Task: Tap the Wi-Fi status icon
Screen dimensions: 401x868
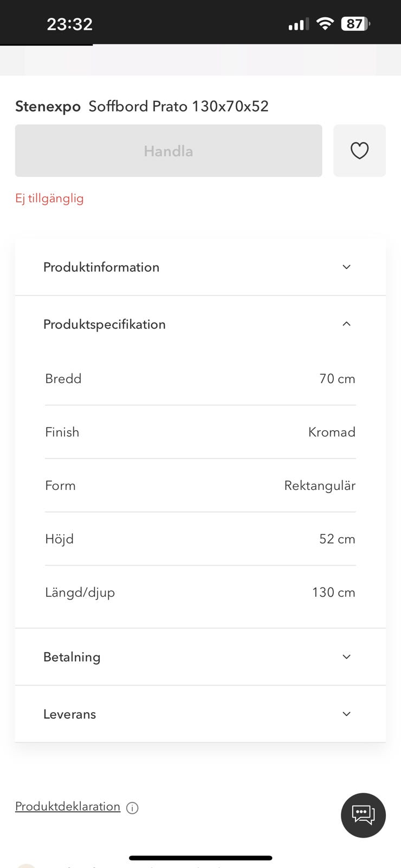Action: click(325, 24)
